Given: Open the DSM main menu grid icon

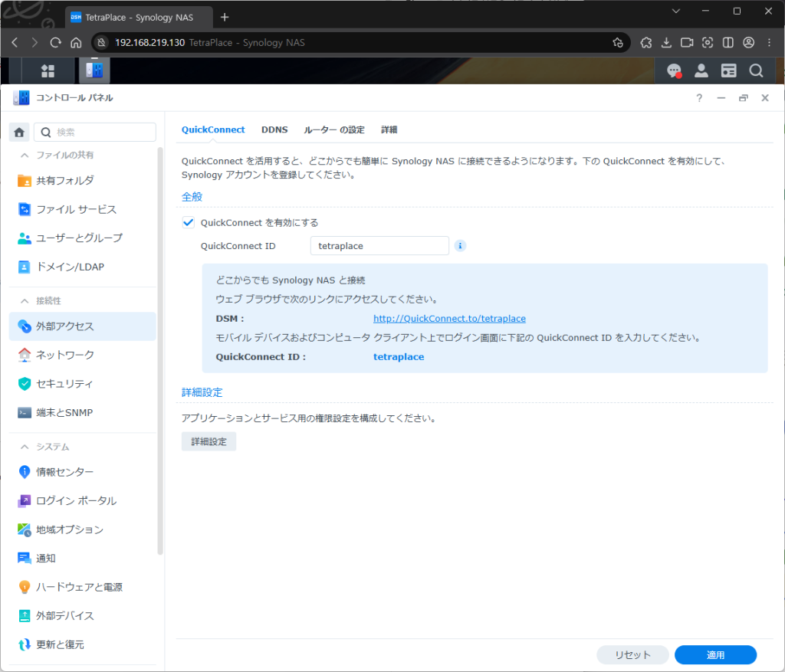Looking at the screenshot, I should click(x=48, y=70).
